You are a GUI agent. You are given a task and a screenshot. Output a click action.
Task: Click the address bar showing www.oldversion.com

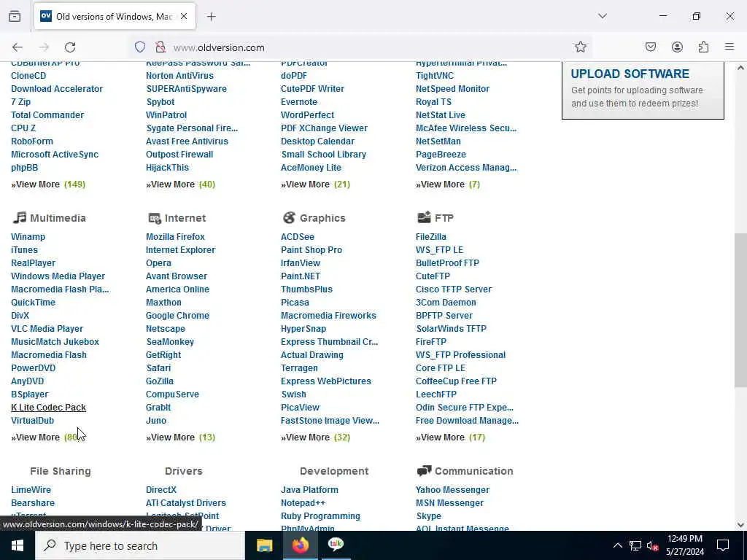(362, 47)
